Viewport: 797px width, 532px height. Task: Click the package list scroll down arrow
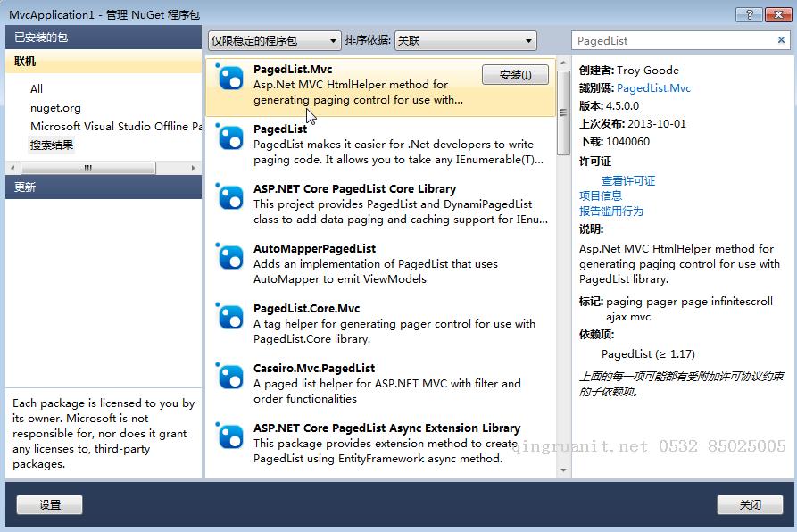pos(562,470)
